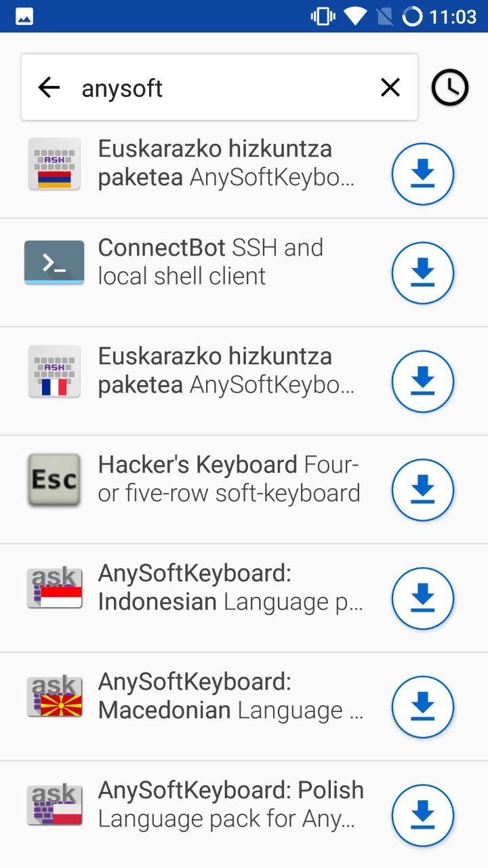
Task: Download AnySoftKeyboard Macedonian language pack
Action: pos(423,707)
